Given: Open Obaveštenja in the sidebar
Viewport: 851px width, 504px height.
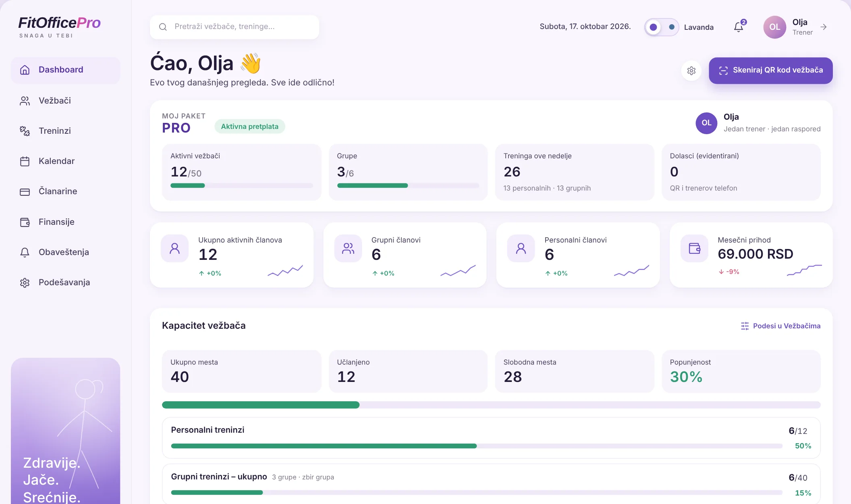Looking at the screenshot, I should 65,252.
